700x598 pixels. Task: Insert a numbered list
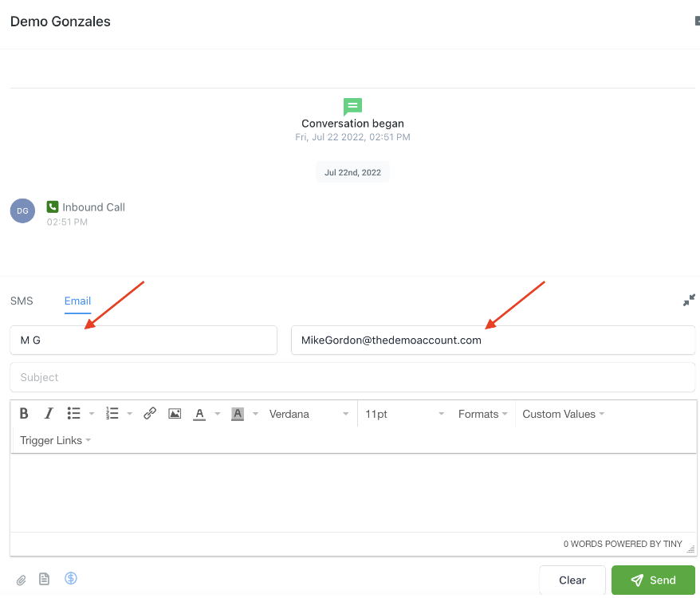(112, 414)
